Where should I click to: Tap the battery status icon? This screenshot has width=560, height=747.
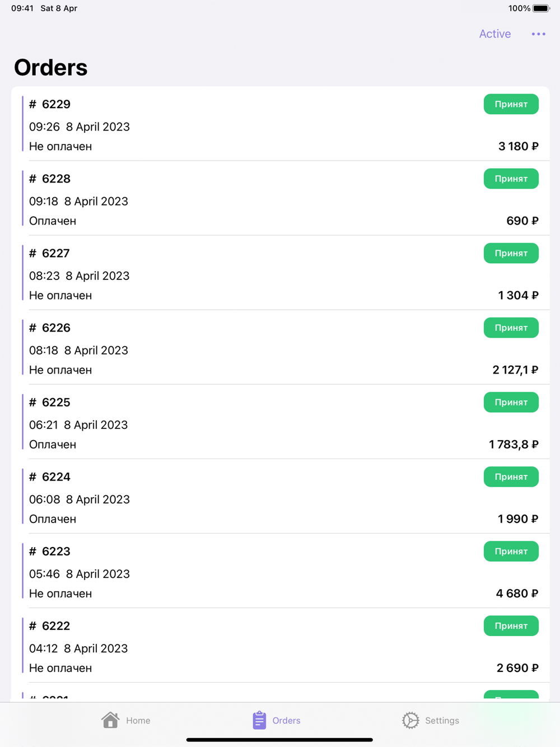[541, 8]
